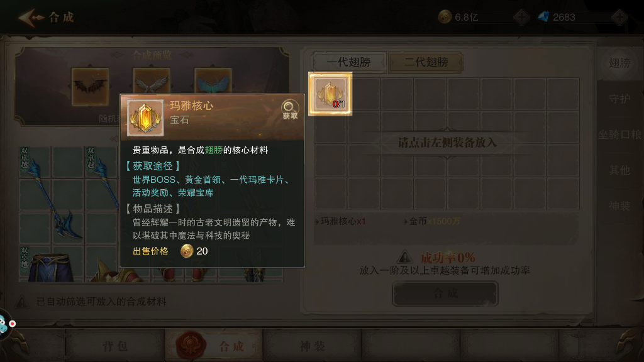Open the 坐骑口粮 side category
644x362 pixels.
619,134
